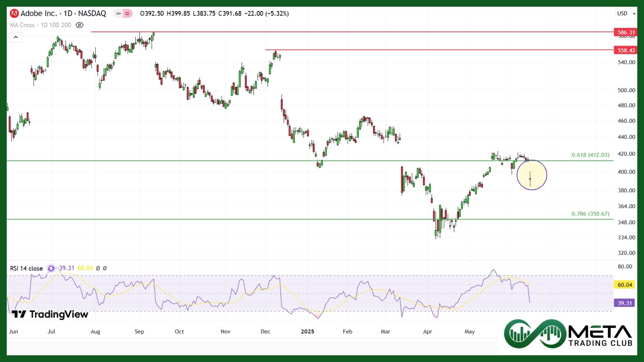Toggle MA Cross indicator visibility eye

[79, 25]
